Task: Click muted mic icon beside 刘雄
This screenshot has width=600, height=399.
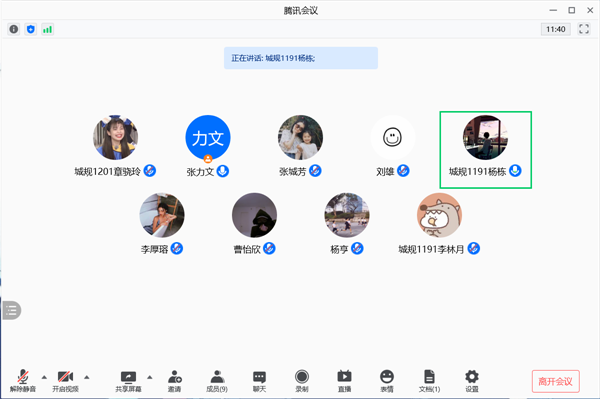Action: [403, 171]
